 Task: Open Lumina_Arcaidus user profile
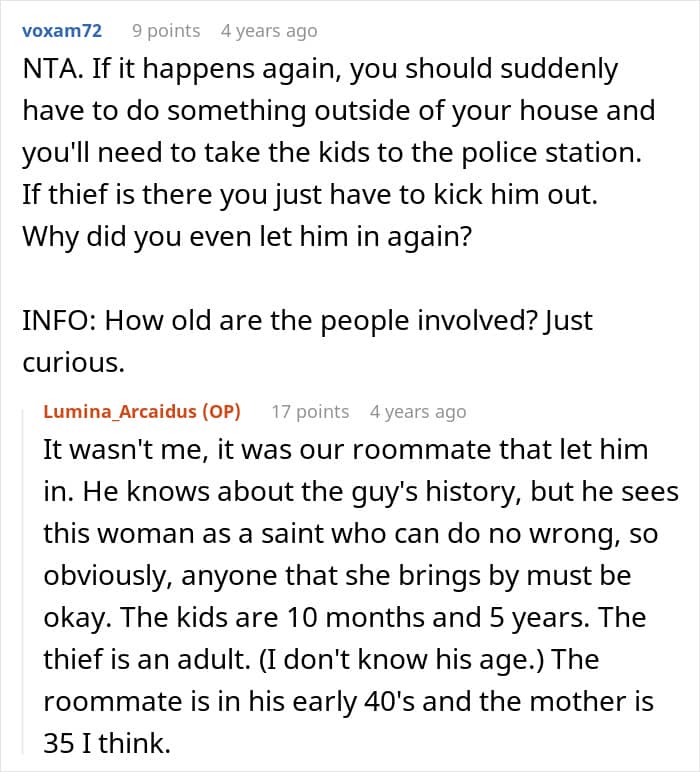(120, 411)
